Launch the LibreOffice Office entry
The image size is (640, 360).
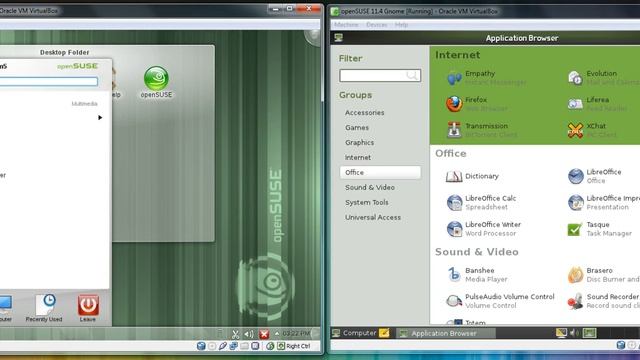pyautogui.click(x=595, y=176)
